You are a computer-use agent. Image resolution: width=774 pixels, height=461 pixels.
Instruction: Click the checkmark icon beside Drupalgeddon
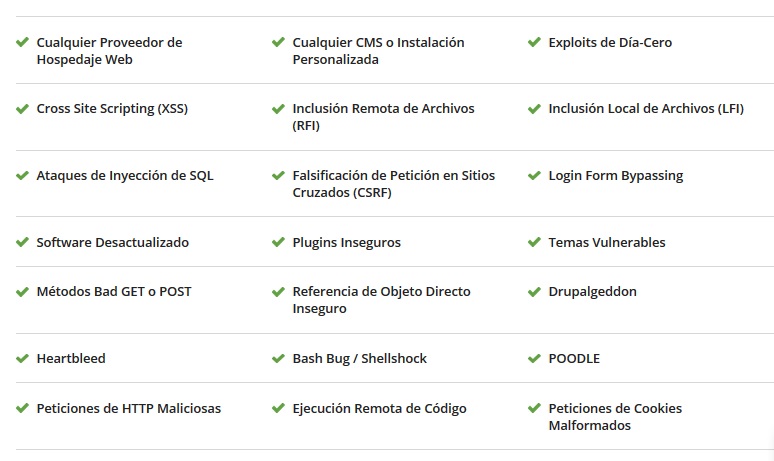coord(534,292)
